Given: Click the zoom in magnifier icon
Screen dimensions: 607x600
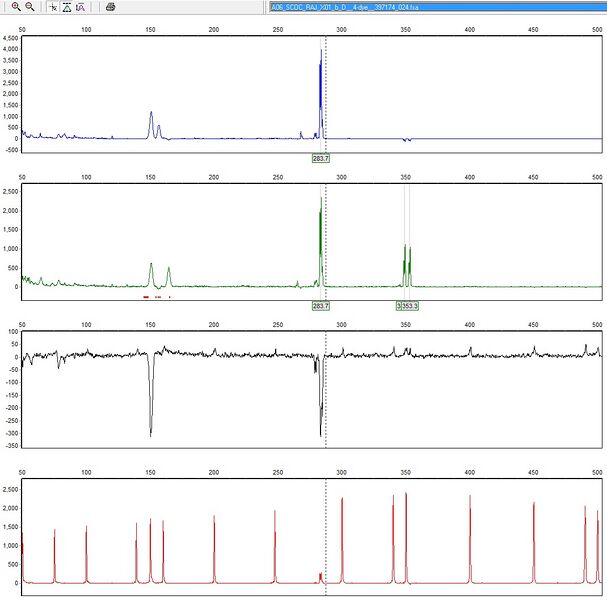Looking at the screenshot, I should 16,7.
